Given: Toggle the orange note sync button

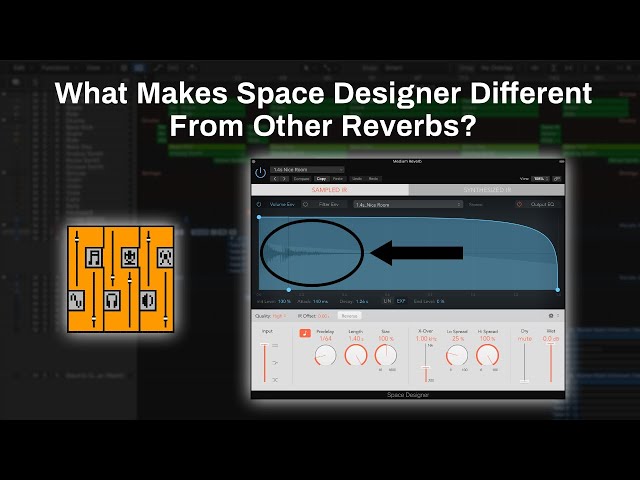Looking at the screenshot, I should [x=305, y=333].
